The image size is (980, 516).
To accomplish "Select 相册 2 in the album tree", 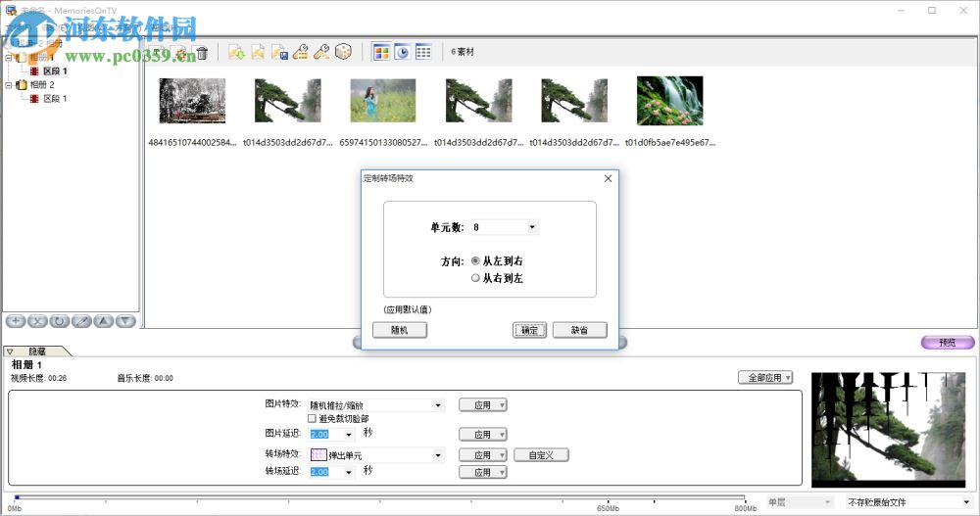I will pos(42,85).
